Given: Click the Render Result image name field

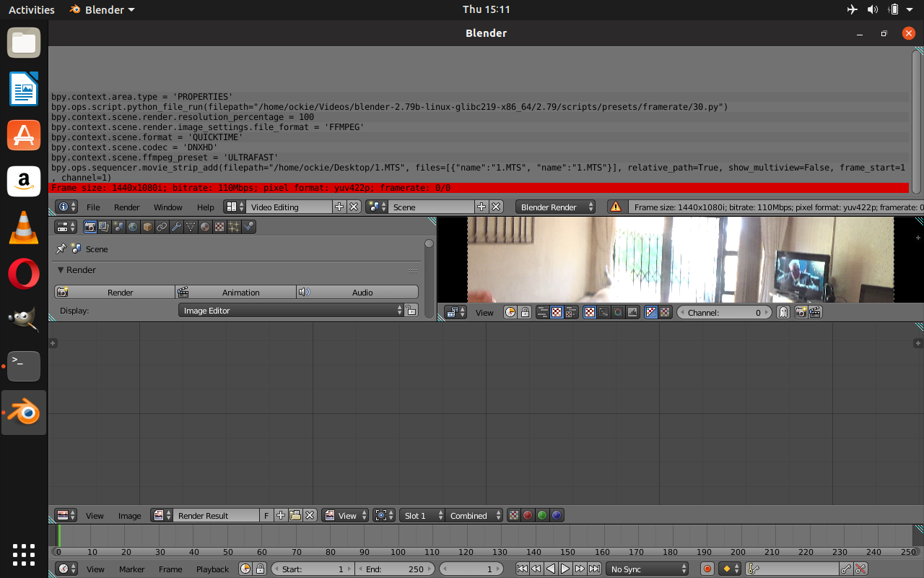Looking at the screenshot, I should click(216, 516).
